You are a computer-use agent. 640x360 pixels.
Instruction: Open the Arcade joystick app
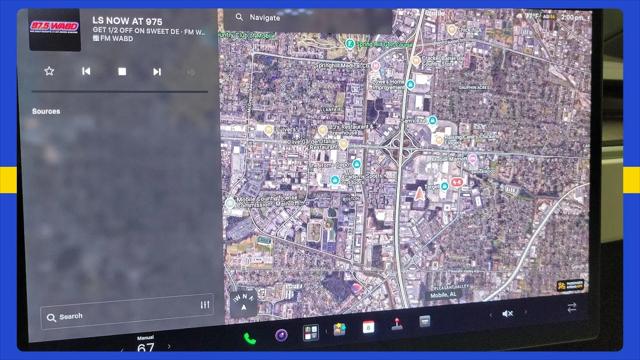click(397, 324)
